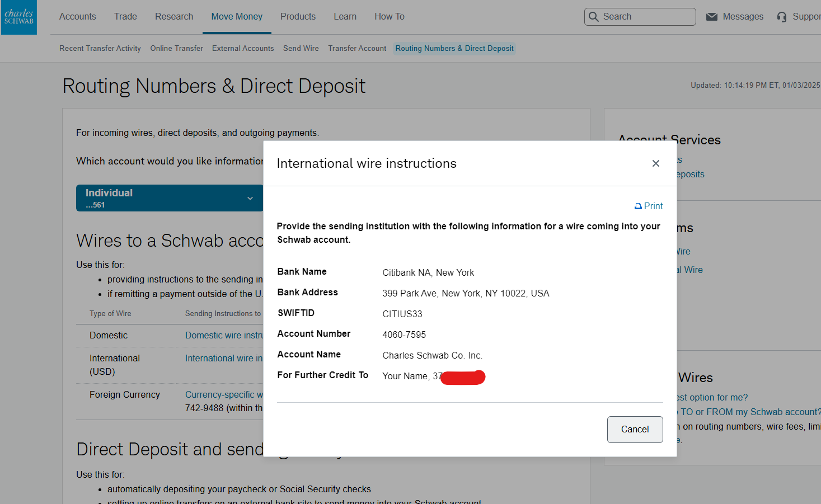Go to Recent Transfer Activity
Screen dimensions: 821x504
coord(100,49)
